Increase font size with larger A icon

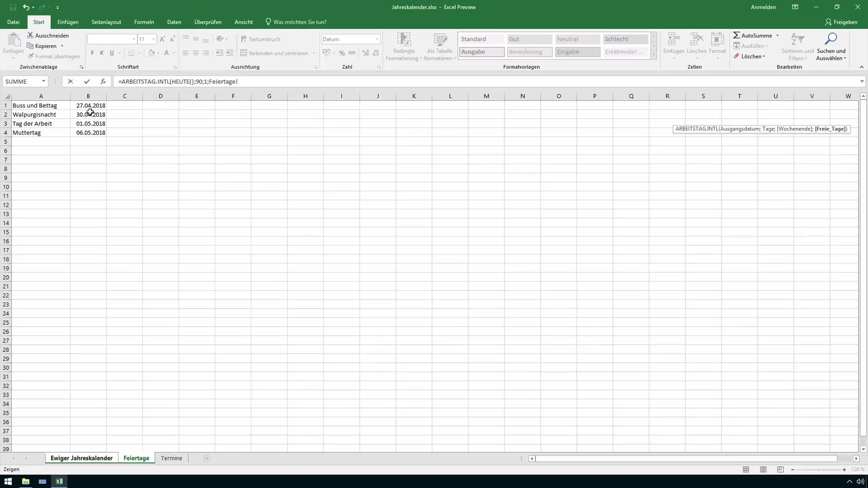(x=162, y=39)
